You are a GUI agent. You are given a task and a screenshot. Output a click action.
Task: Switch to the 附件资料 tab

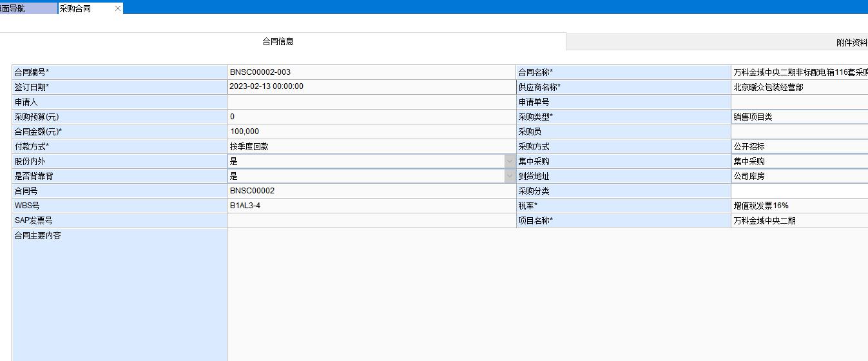point(851,43)
